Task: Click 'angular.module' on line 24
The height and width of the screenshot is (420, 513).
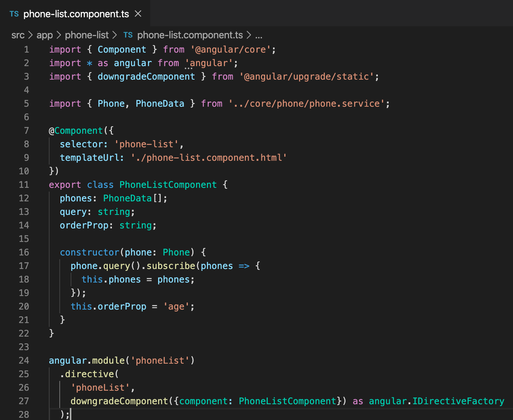Action: pyautogui.click(x=87, y=361)
